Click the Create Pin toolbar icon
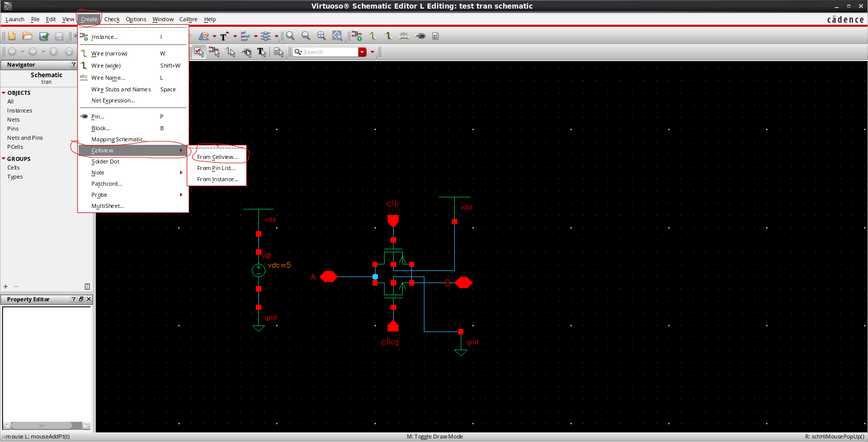Viewport: 868px width, 442px height. click(x=420, y=36)
